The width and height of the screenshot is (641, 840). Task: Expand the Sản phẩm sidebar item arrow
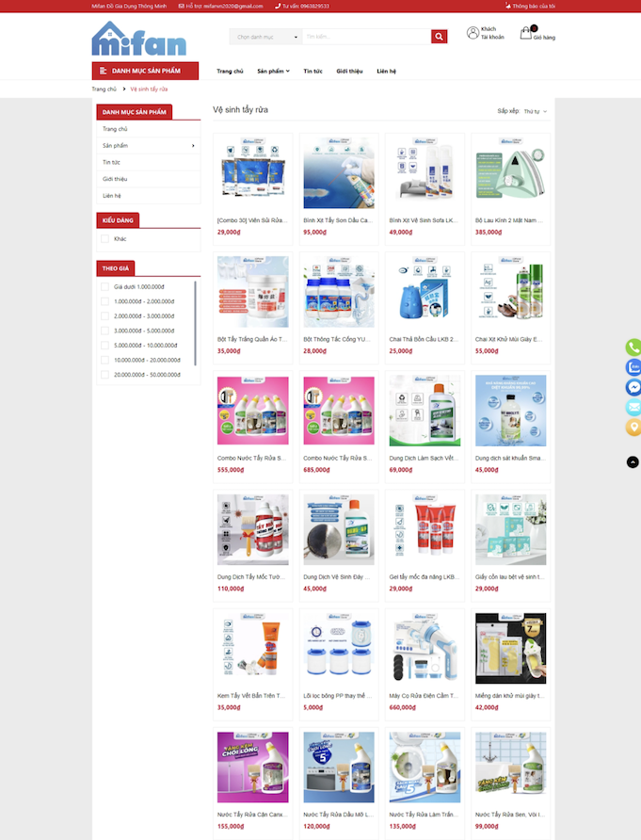click(x=193, y=146)
